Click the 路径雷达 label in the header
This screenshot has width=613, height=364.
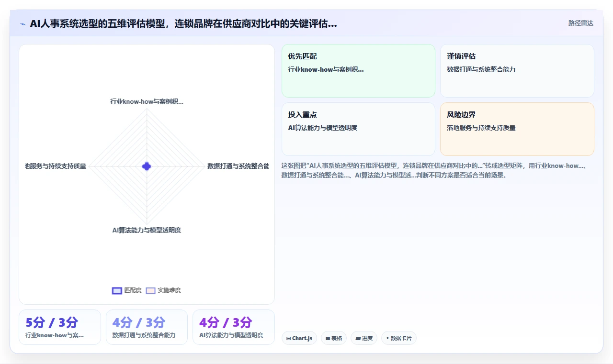[x=580, y=23]
